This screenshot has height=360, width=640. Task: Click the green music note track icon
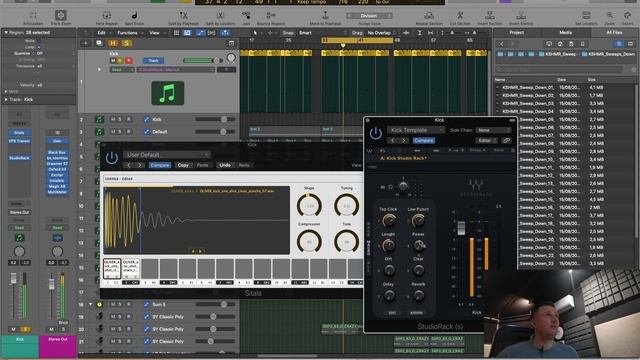[168, 93]
